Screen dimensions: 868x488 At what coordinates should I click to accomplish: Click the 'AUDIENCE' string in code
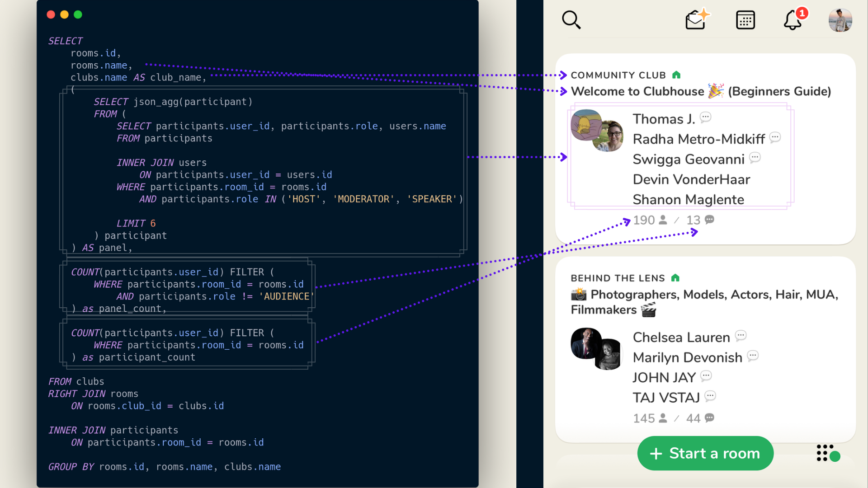[x=286, y=296]
